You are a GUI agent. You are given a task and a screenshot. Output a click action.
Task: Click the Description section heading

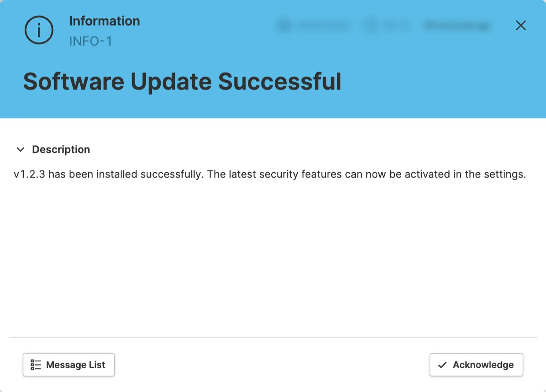tap(61, 150)
